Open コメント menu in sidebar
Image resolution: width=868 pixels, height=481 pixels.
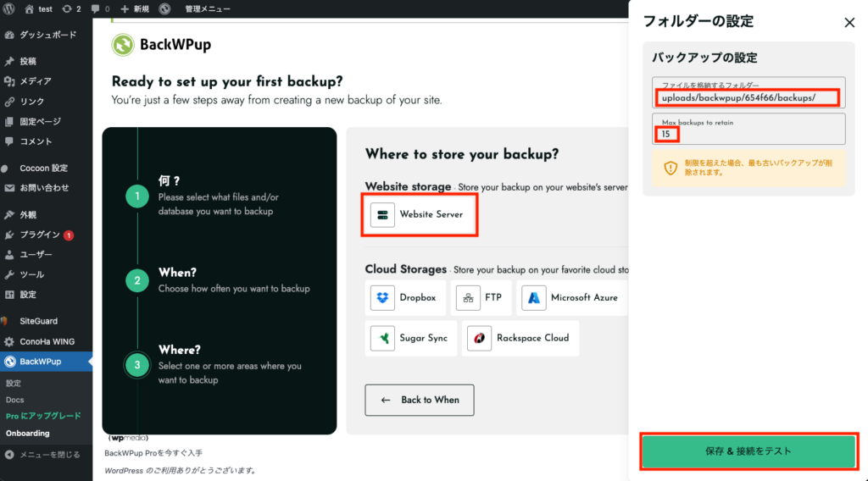[46, 141]
